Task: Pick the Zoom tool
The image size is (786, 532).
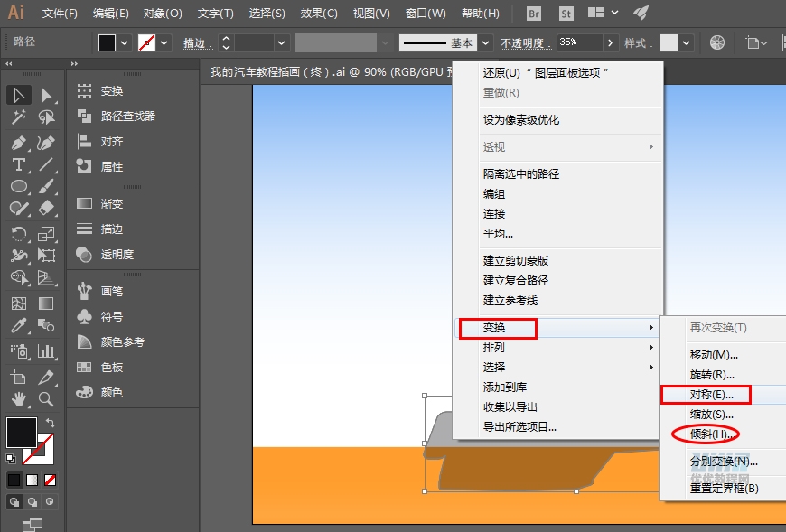Action: coord(46,401)
